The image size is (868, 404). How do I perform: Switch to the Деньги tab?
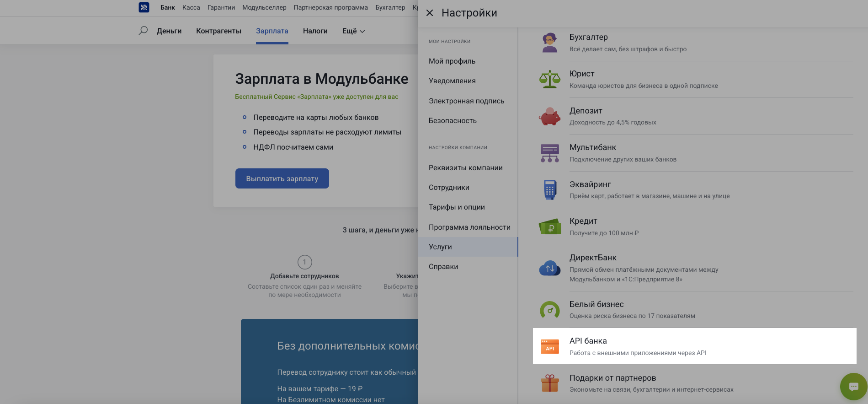click(169, 31)
